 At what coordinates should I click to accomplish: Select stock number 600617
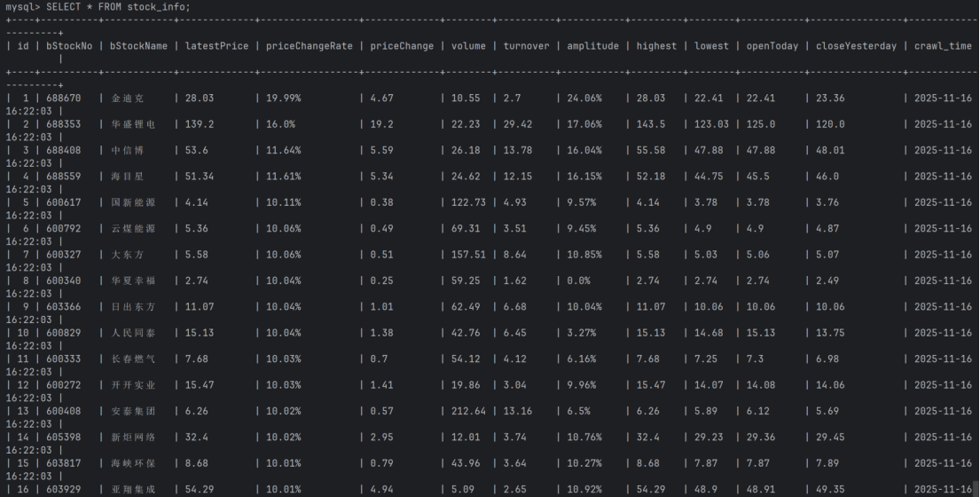click(63, 202)
